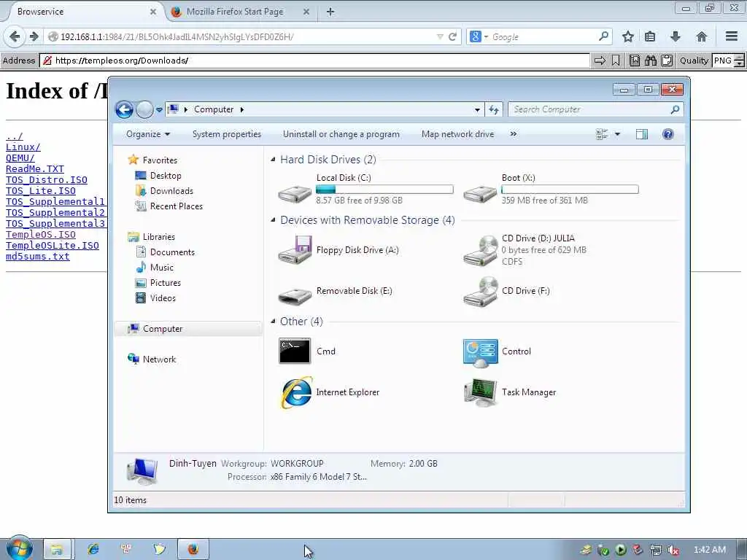Switch to Browservice tab
This screenshot has width=747, height=560.
(83, 12)
